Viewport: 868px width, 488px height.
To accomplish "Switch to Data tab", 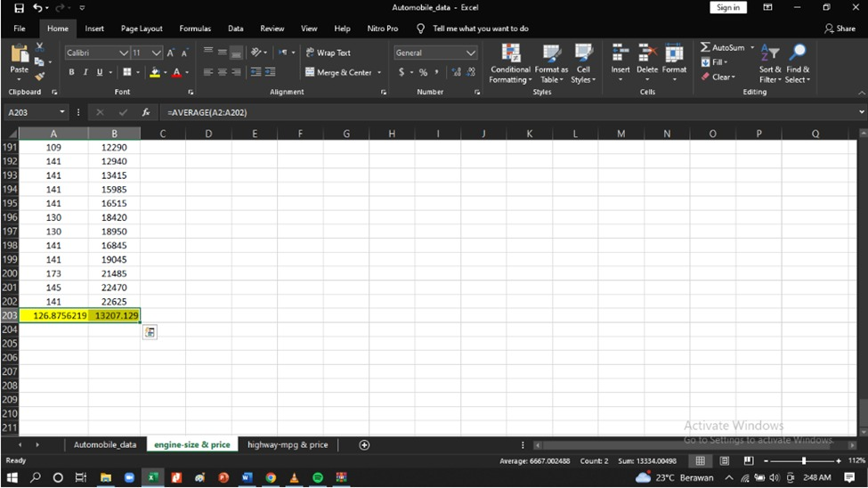I will [235, 28].
